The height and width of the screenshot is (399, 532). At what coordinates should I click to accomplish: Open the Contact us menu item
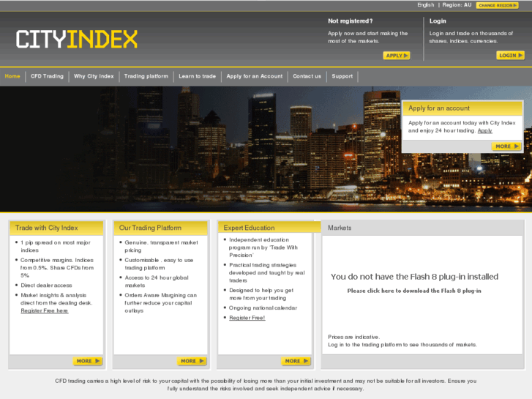[307, 76]
